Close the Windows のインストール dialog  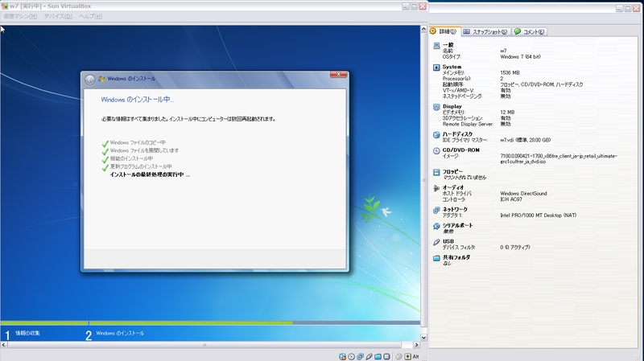338,74
